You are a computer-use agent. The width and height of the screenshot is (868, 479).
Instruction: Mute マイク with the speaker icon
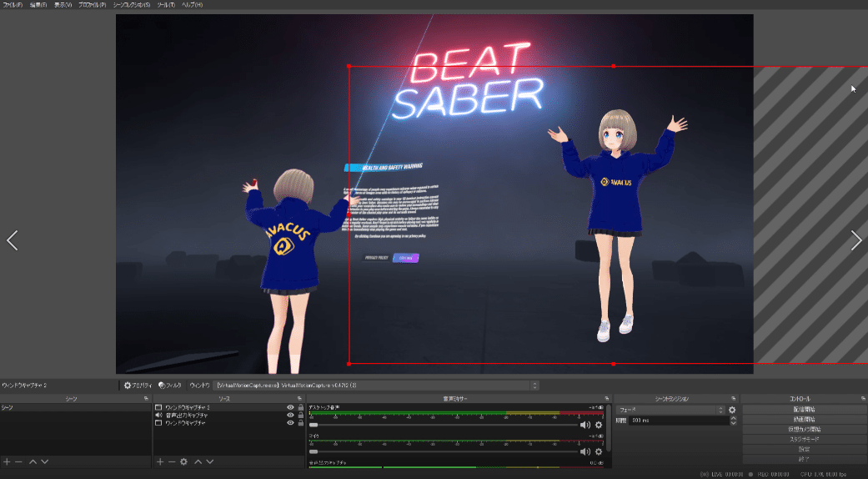585,451
